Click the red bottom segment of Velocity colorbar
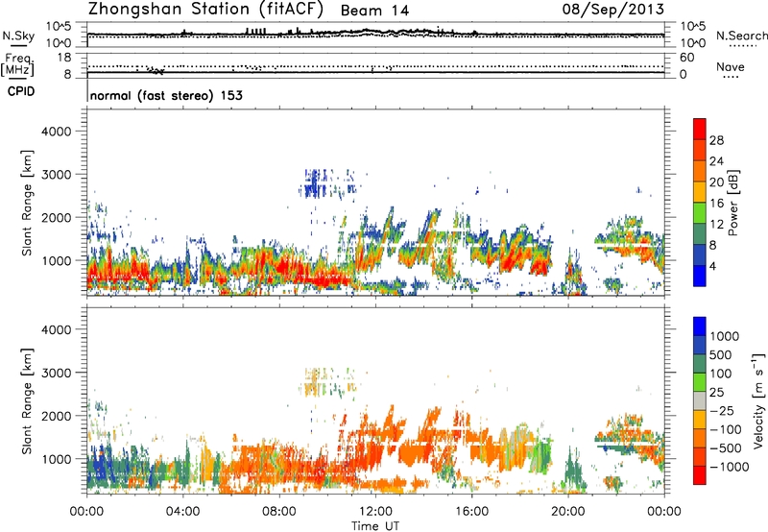768x532 pixels. (x=700, y=475)
